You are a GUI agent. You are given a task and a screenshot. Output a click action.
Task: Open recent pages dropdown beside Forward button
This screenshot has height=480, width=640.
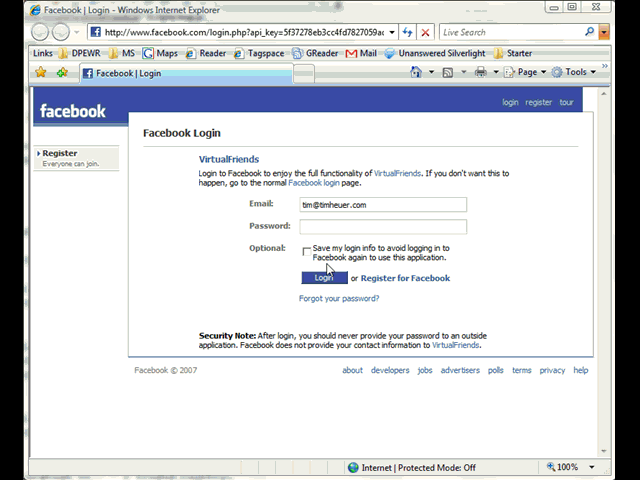click(77, 32)
